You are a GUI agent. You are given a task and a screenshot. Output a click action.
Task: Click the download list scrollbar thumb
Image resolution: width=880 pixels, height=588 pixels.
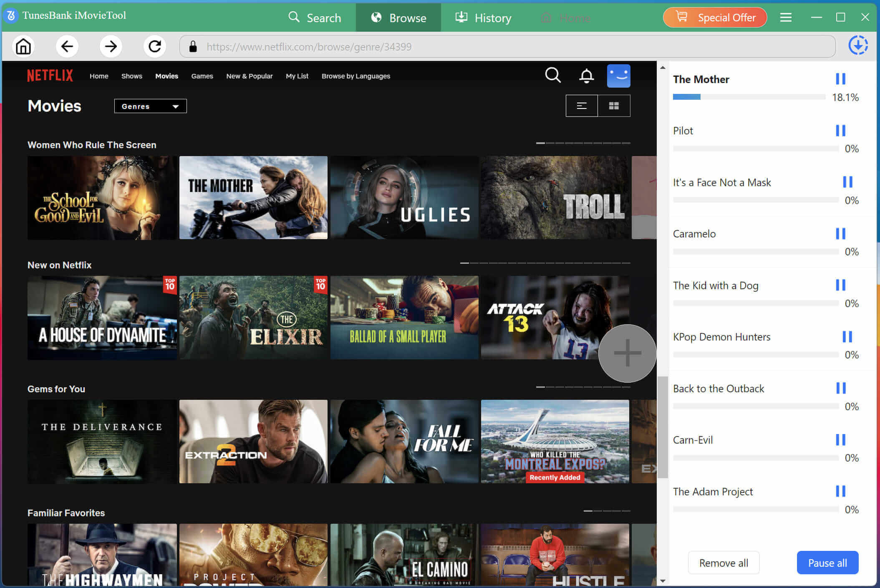click(663, 427)
